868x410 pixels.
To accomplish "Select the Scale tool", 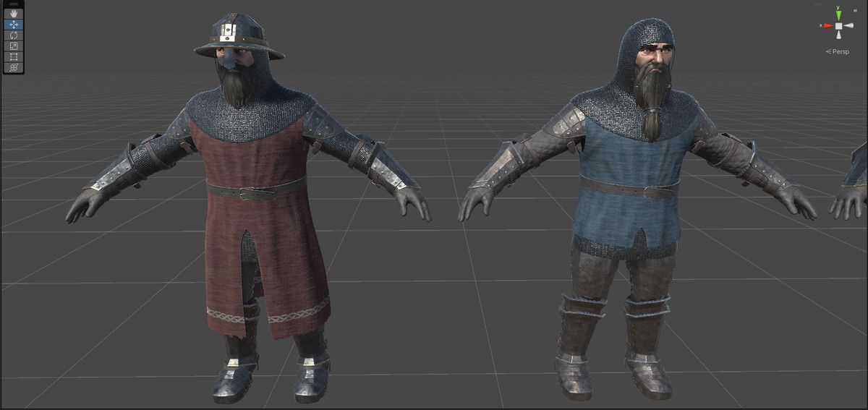I will click(x=13, y=46).
